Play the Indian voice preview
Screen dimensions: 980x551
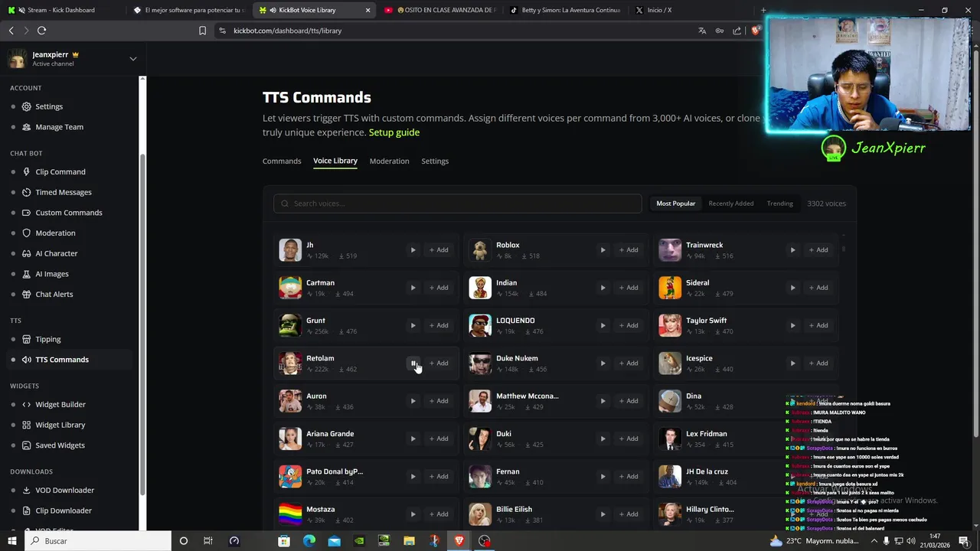point(603,288)
